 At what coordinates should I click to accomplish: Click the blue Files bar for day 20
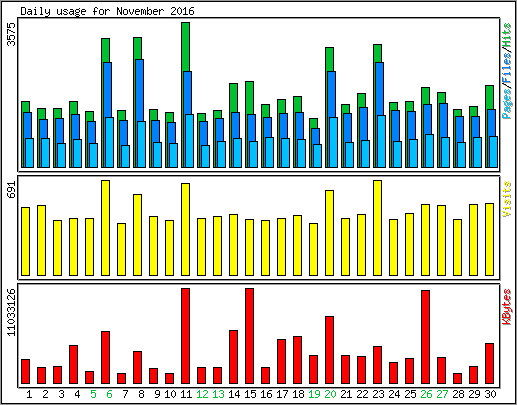(332, 94)
